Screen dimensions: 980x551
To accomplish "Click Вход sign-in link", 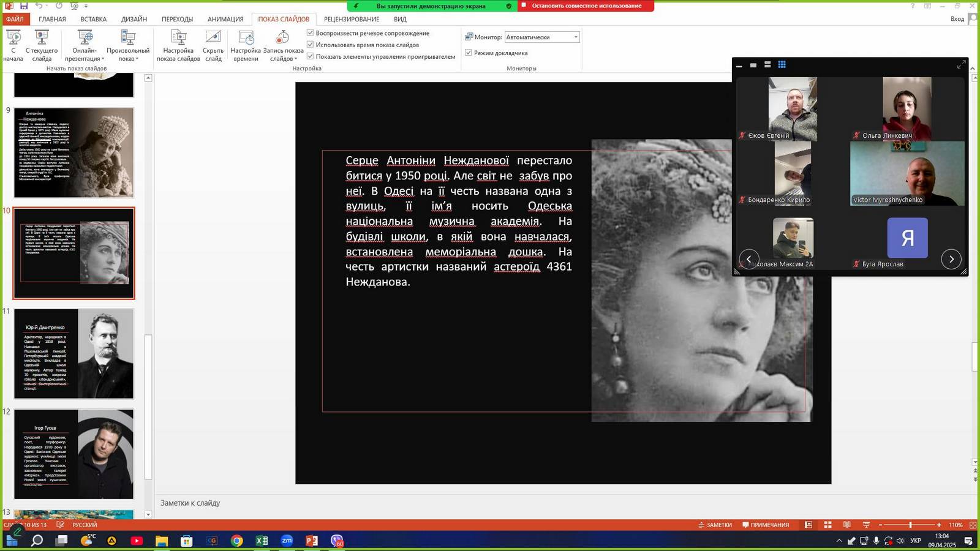I will coord(957,19).
